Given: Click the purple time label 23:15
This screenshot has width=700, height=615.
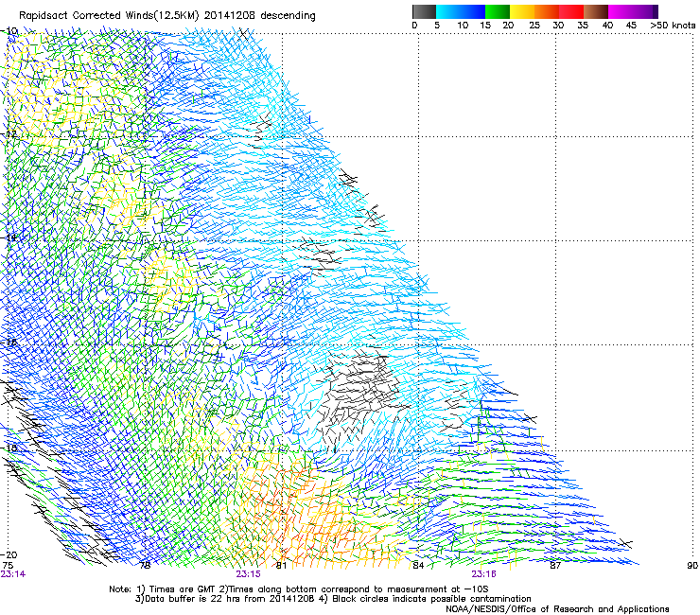Looking at the screenshot, I should [x=248, y=574].
